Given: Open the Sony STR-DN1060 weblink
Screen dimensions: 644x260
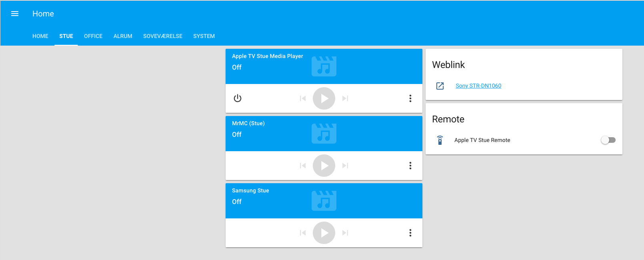Looking at the screenshot, I should click(x=478, y=86).
